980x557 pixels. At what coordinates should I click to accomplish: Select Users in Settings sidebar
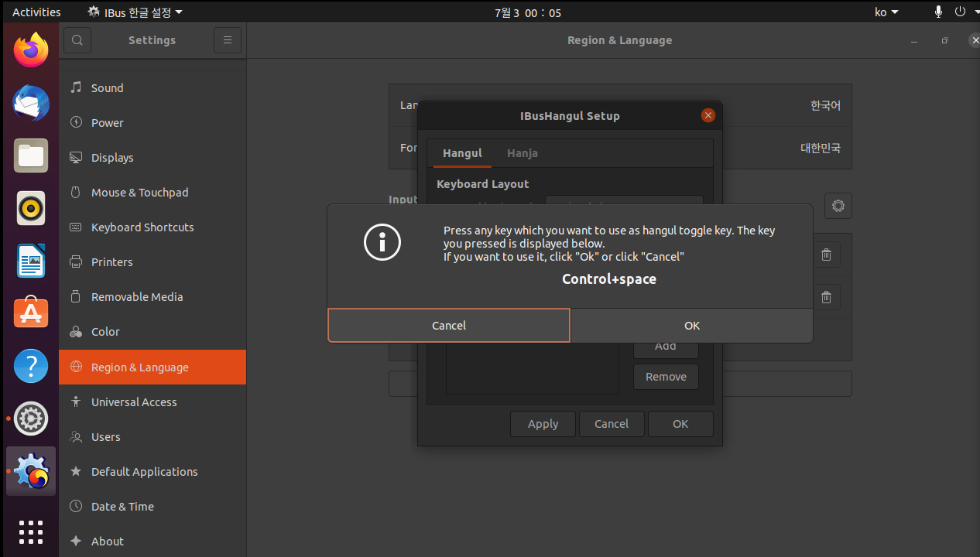point(152,436)
